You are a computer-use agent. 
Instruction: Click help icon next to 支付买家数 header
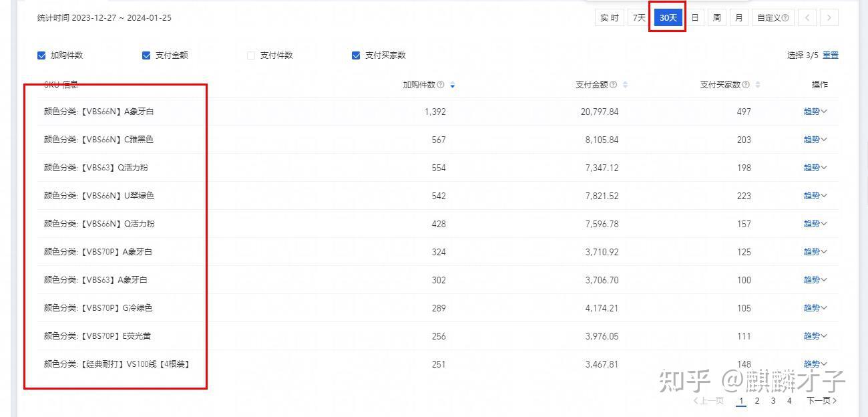[x=746, y=85]
